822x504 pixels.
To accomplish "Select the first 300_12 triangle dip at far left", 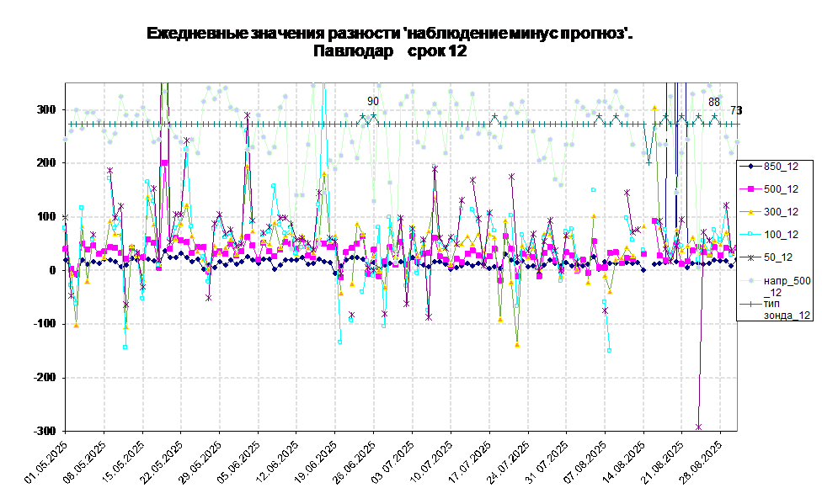I will tap(76, 324).
